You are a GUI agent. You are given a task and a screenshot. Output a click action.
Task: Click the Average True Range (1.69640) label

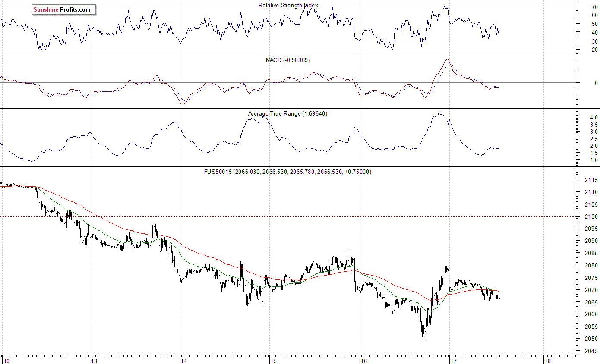pyautogui.click(x=287, y=114)
